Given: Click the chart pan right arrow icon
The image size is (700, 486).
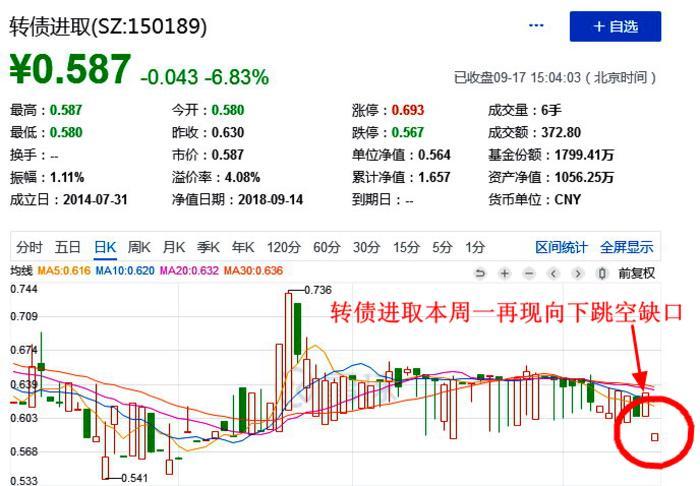Looking at the screenshot, I should (x=578, y=273).
